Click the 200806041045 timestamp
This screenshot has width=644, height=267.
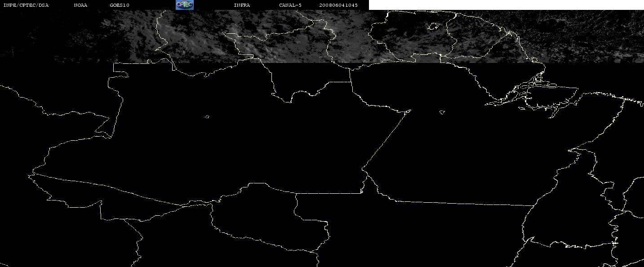(x=338, y=5)
